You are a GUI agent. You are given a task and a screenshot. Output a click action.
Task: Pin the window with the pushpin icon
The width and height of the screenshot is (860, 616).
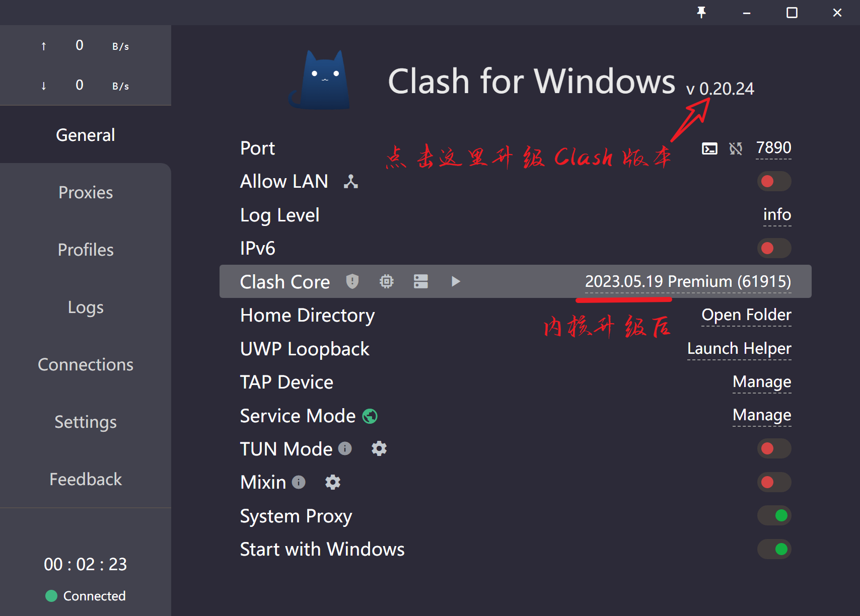pyautogui.click(x=701, y=13)
